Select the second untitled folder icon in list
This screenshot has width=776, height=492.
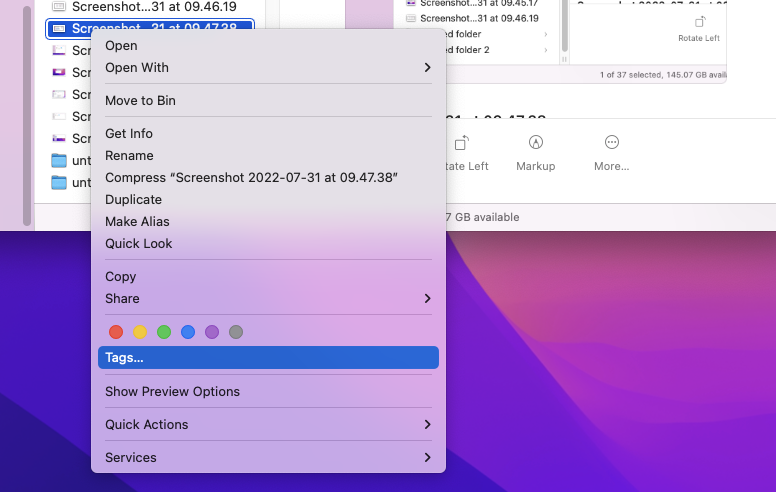click(x=59, y=183)
